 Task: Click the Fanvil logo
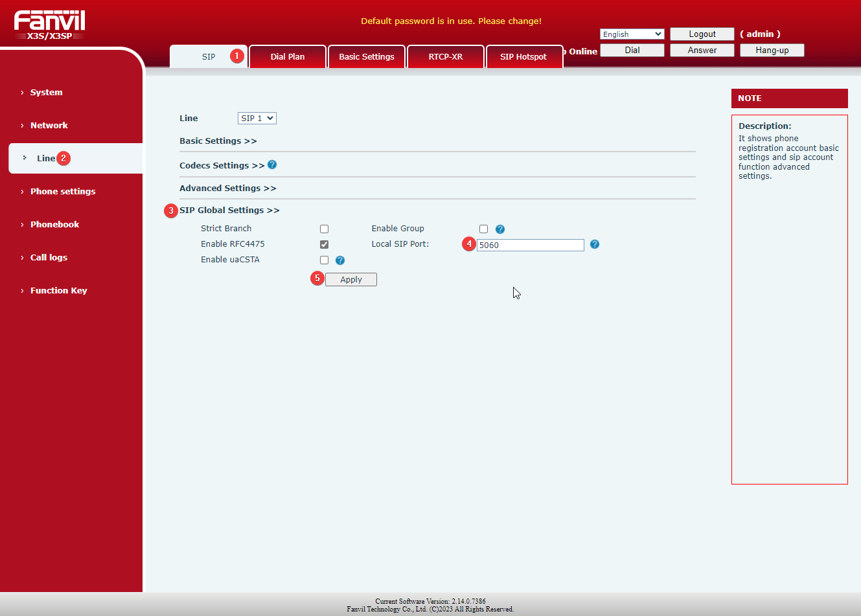click(x=50, y=25)
